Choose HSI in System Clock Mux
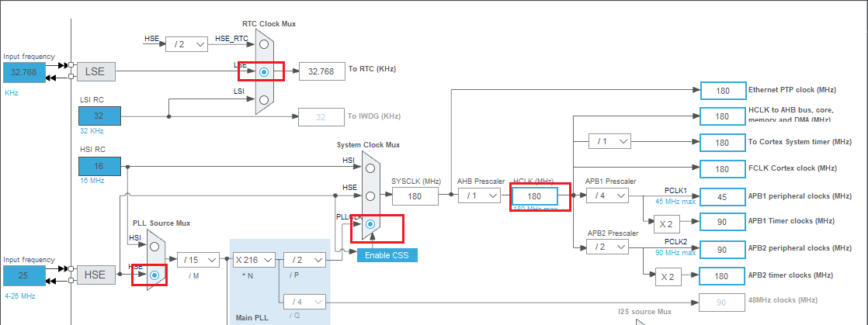The image size is (868, 325). click(370, 168)
